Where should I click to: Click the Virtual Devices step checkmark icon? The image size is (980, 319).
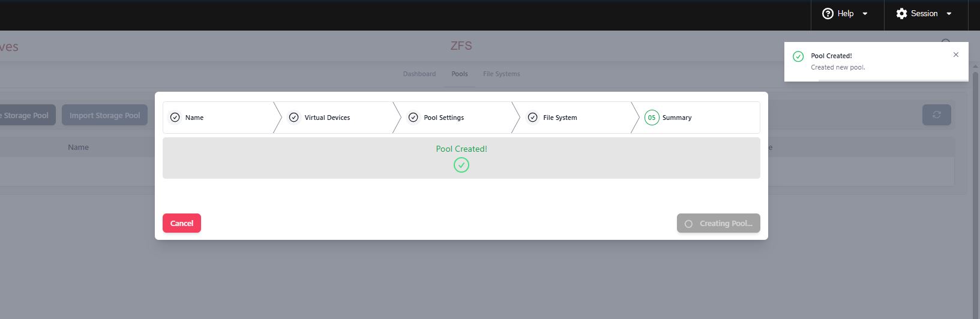coord(294,118)
